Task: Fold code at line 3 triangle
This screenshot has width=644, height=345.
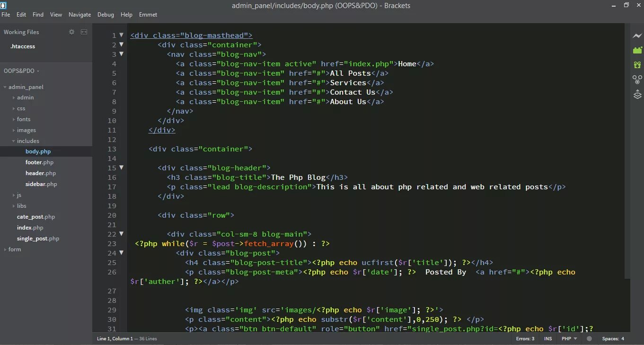Action: point(121,54)
